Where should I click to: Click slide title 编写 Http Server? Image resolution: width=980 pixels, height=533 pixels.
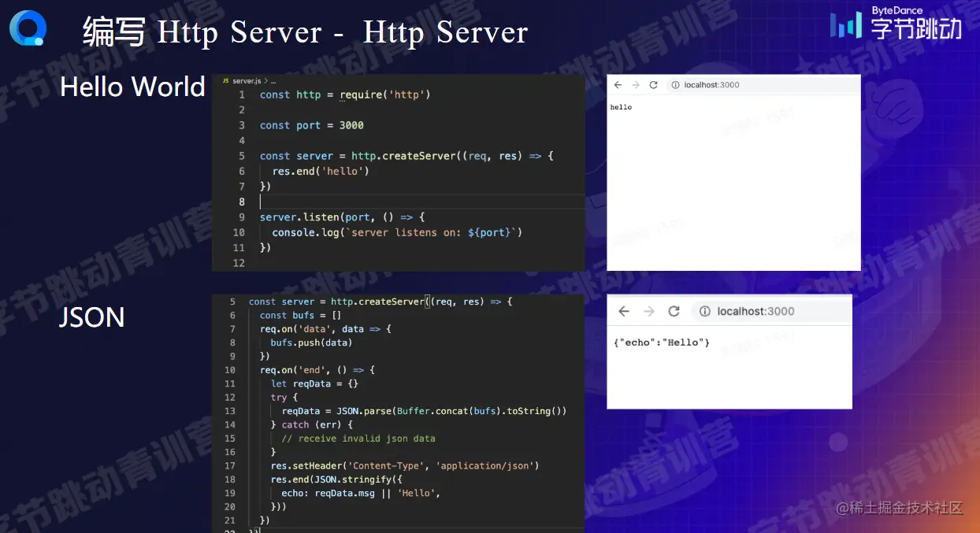pos(305,31)
